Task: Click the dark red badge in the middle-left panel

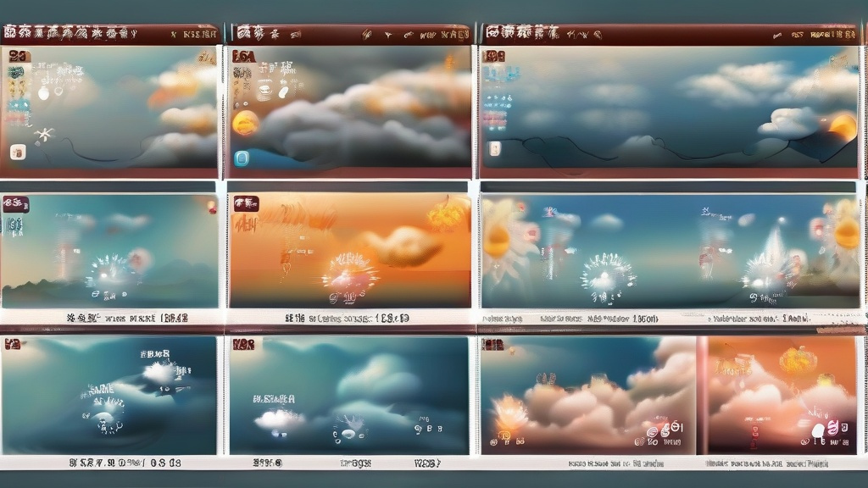Action: tap(15, 203)
